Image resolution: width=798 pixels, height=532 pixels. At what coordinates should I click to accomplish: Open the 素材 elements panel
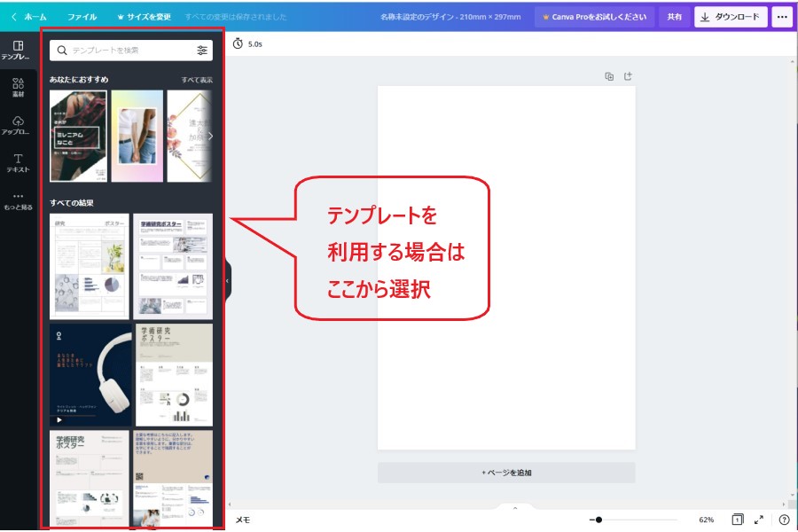click(x=18, y=87)
